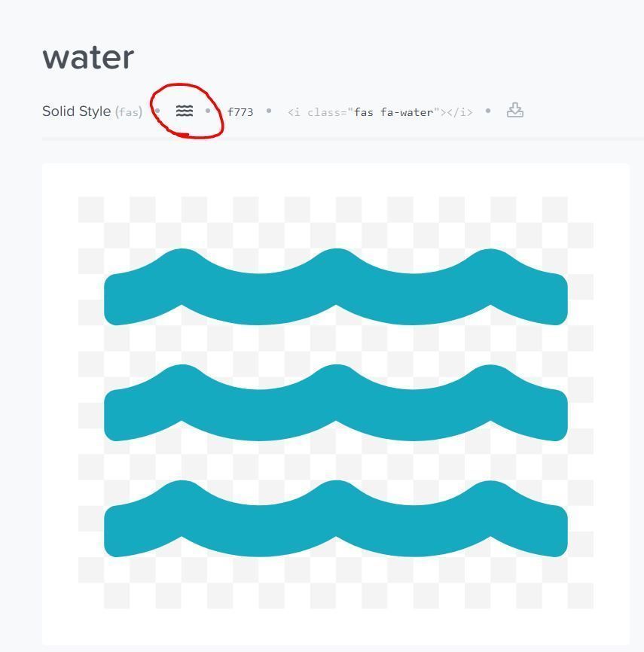
Task: Click the small water glyph icon
Action: coord(185,111)
